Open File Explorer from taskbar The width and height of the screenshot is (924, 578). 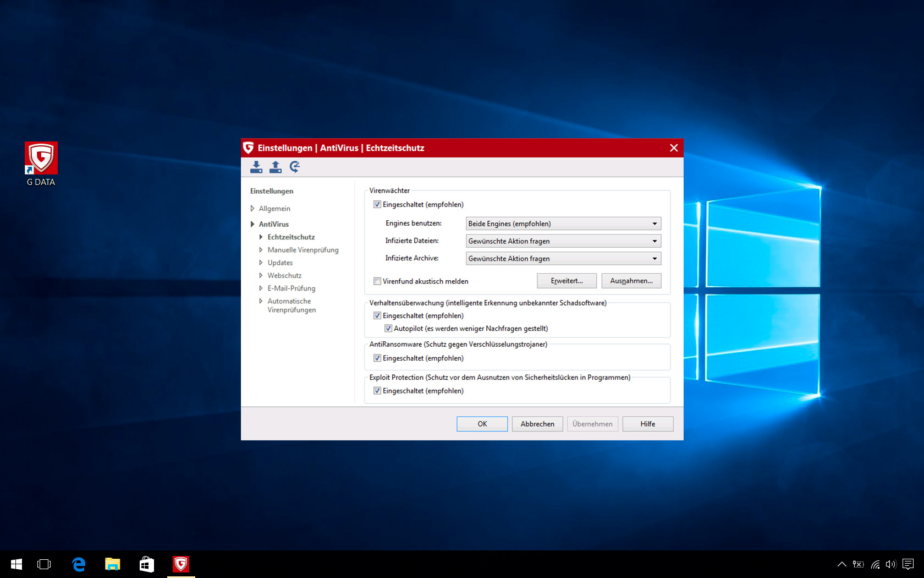coord(113,564)
